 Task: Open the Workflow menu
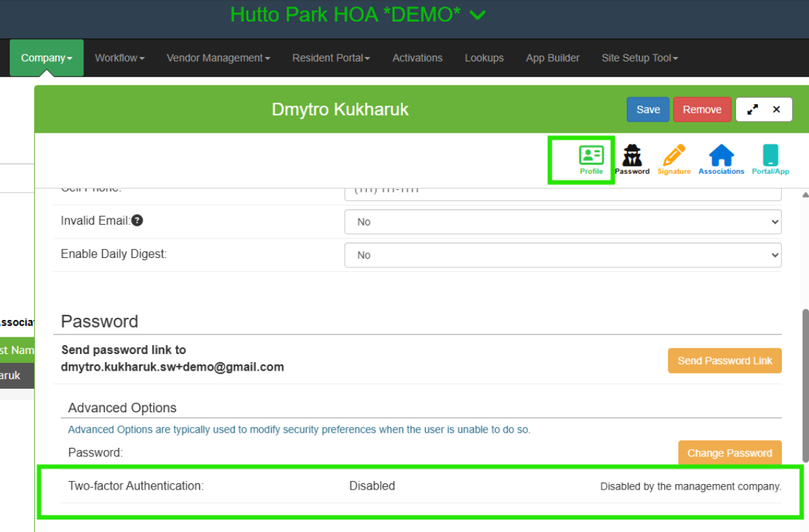pyautogui.click(x=120, y=58)
